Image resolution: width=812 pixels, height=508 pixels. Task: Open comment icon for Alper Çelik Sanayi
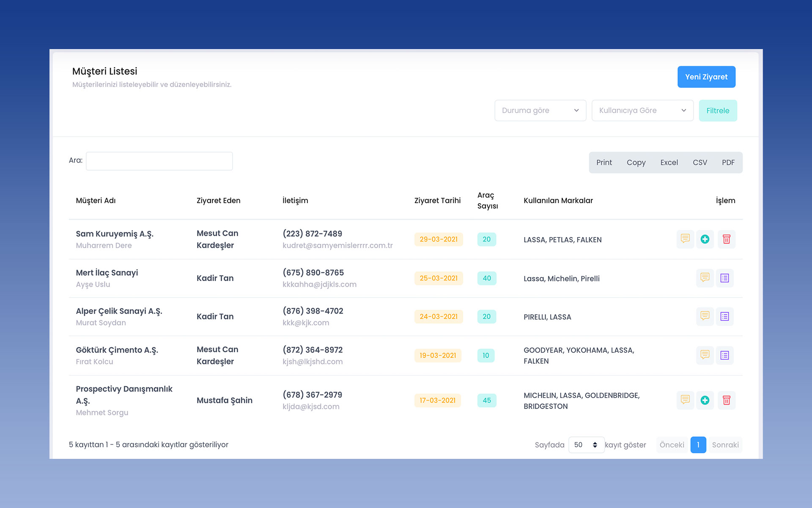(705, 316)
